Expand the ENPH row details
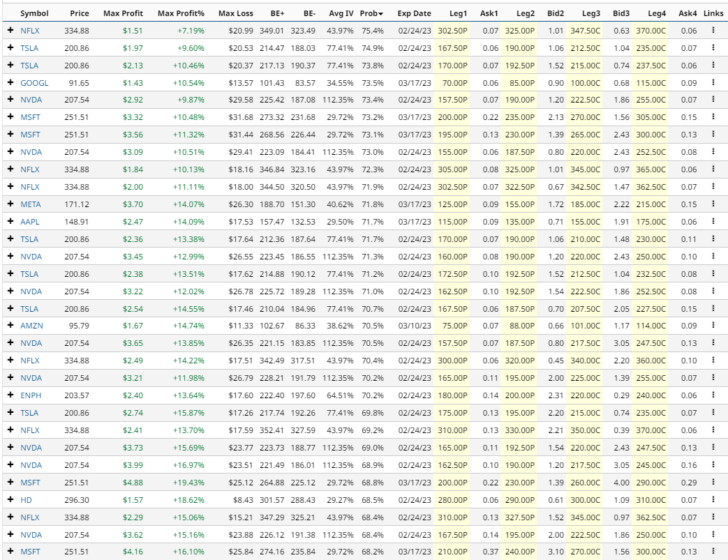Screen dimensions: 728x560 tap(10, 395)
